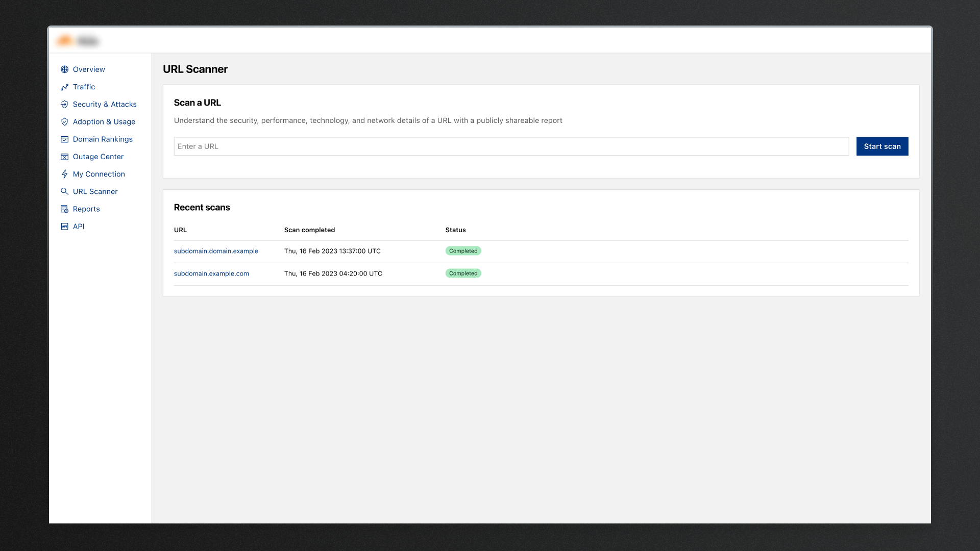
Task: Click the Reports document icon
Action: (x=64, y=209)
